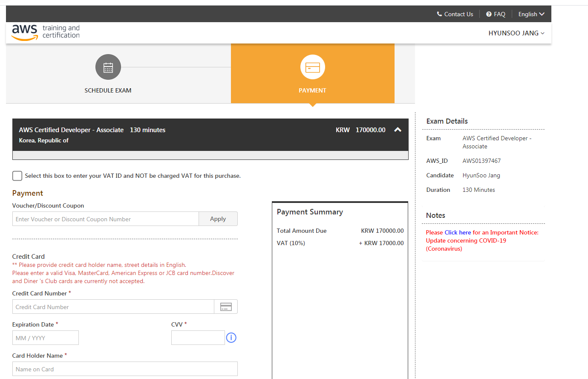Click the card icon in the Credit Card Number field
Image resolution: width=588 pixels, height=379 pixels.
pyautogui.click(x=226, y=307)
